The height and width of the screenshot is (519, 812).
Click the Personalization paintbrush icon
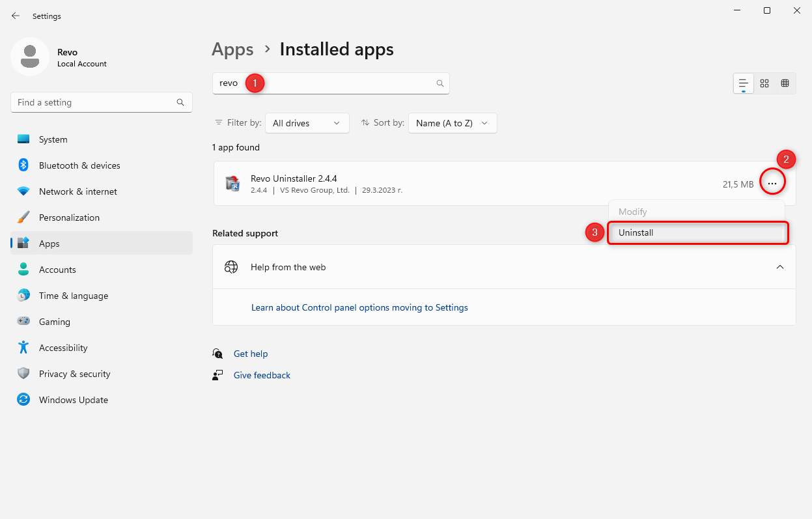[x=23, y=217]
